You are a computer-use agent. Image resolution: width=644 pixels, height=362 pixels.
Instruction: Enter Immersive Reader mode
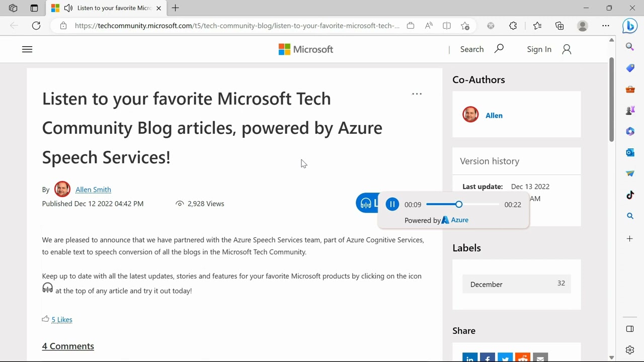pos(447,26)
